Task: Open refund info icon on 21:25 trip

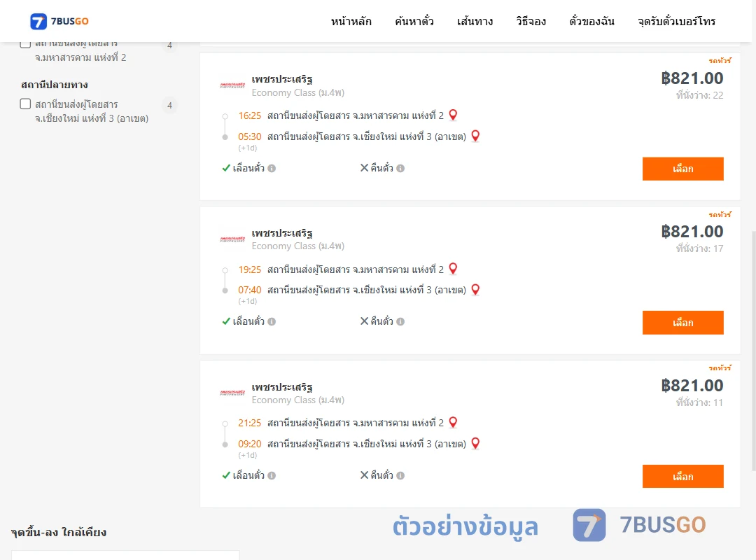Action: click(x=400, y=475)
